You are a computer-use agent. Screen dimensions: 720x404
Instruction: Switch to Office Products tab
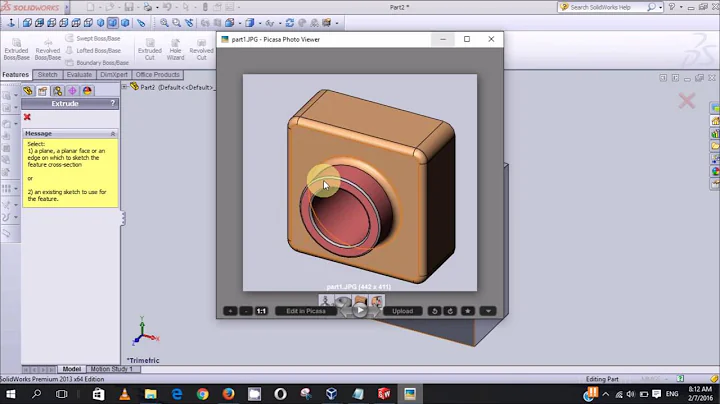158,74
